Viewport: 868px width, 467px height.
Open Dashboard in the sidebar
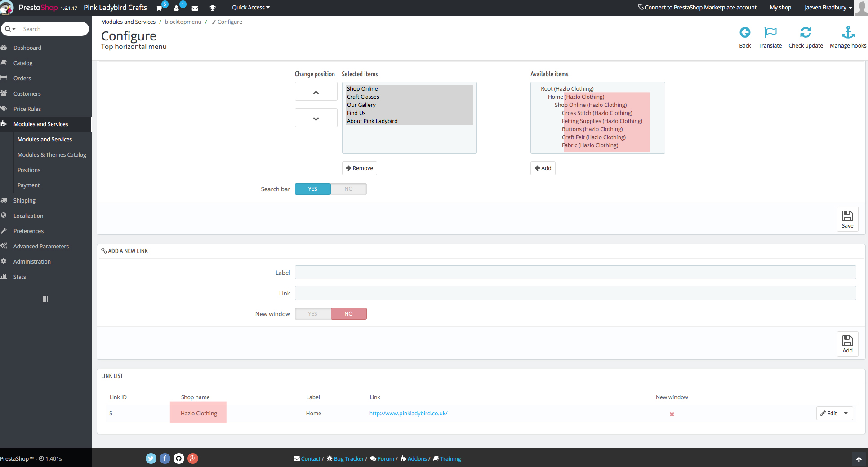(27, 48)
